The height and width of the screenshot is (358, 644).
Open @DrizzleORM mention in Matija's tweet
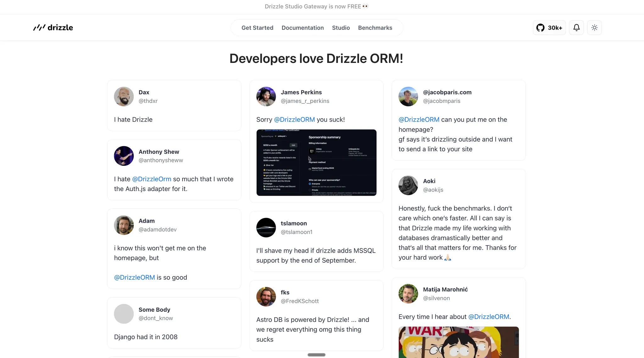click(x=489, y=317)
